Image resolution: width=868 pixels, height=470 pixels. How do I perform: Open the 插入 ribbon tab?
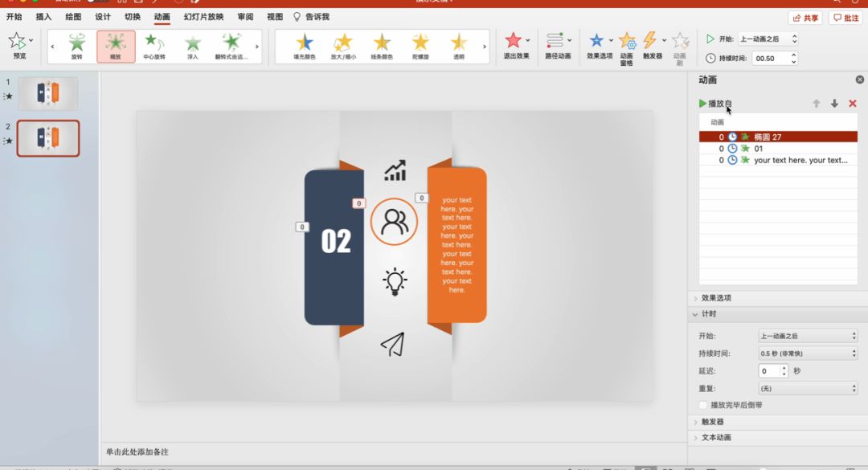[43, 17]
